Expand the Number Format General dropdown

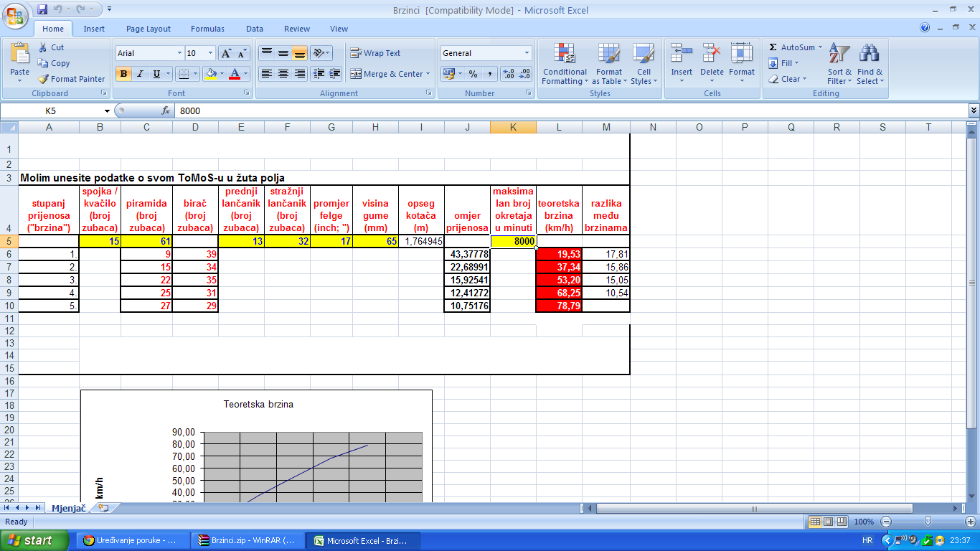pyautogui.click(x=527, y=53)
